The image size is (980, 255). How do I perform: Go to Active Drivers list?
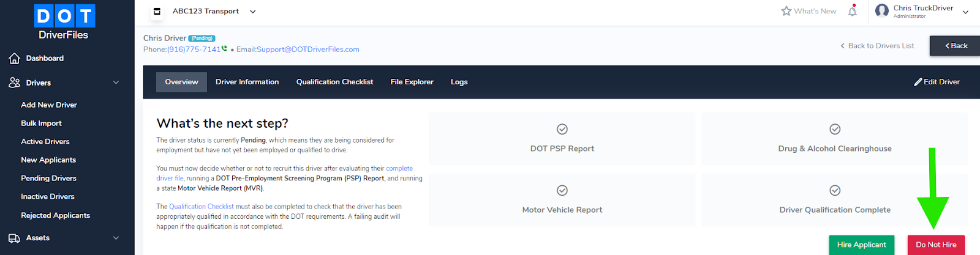pos(45,142)
